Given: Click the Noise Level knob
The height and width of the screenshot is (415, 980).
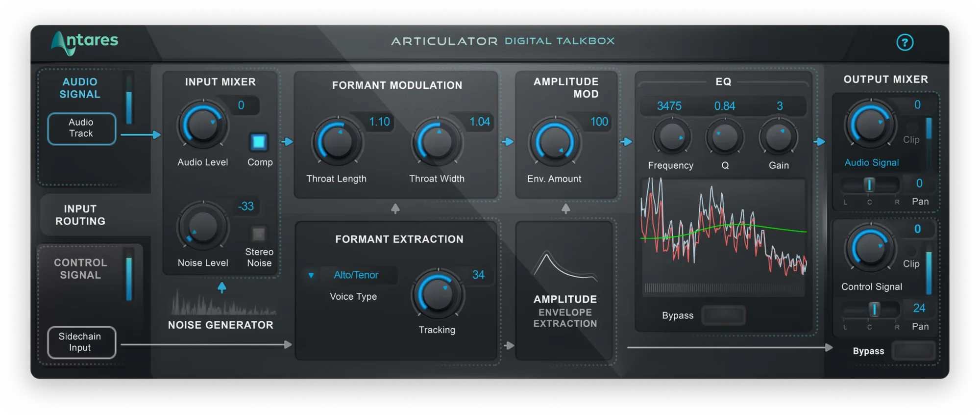Looking at the screenshot, I should [202, 226].
